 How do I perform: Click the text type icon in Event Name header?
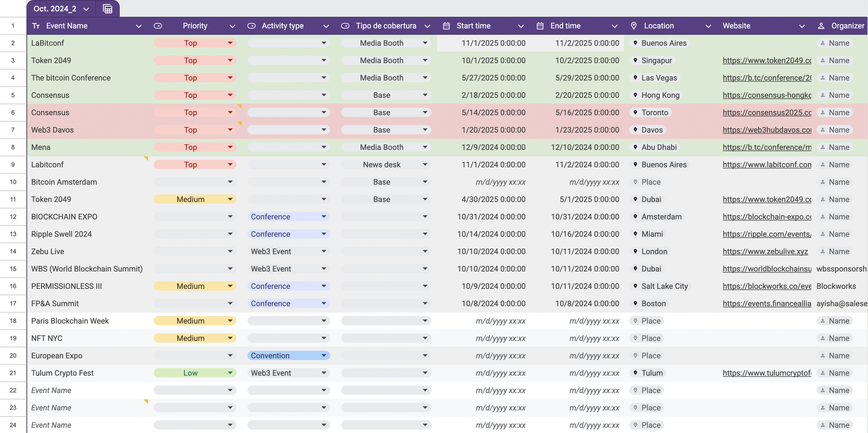(36, 26)
